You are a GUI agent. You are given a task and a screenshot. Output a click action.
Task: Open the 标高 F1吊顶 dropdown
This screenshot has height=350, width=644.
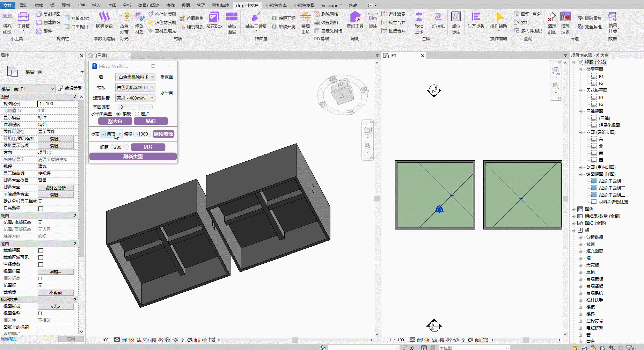point(111,134)
